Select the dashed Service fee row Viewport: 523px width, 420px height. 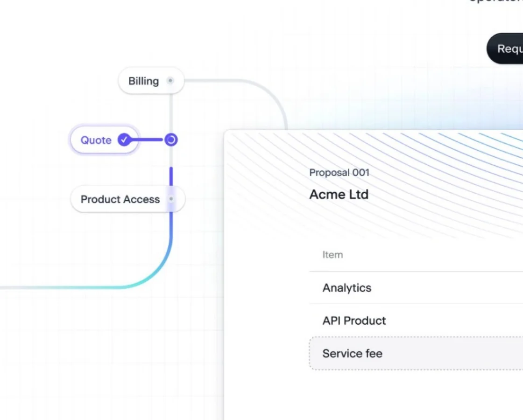[x=416, y=353]
